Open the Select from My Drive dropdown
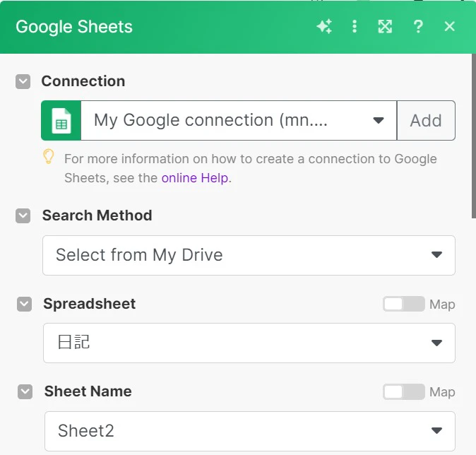Viewport: 476px width, 455px height. [249, 255]
